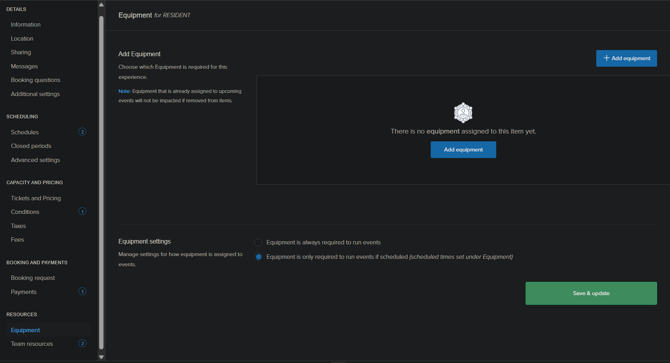This screenshot has width=670, height=363.
Task: Select Equipment only required if scheduled option
Action: coord(258,257)
